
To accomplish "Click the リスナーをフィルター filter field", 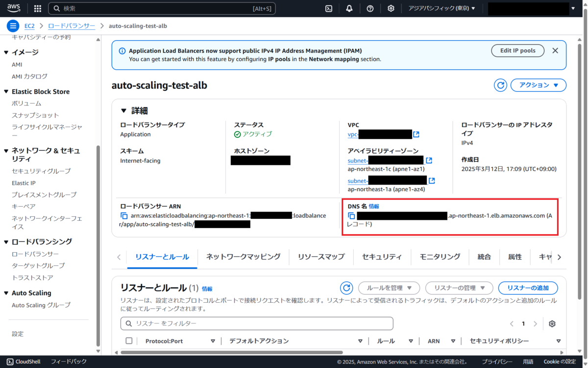I will point(257,323).
